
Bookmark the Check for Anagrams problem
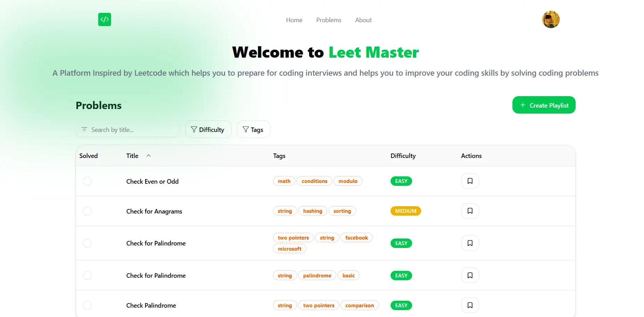(470, 211)
